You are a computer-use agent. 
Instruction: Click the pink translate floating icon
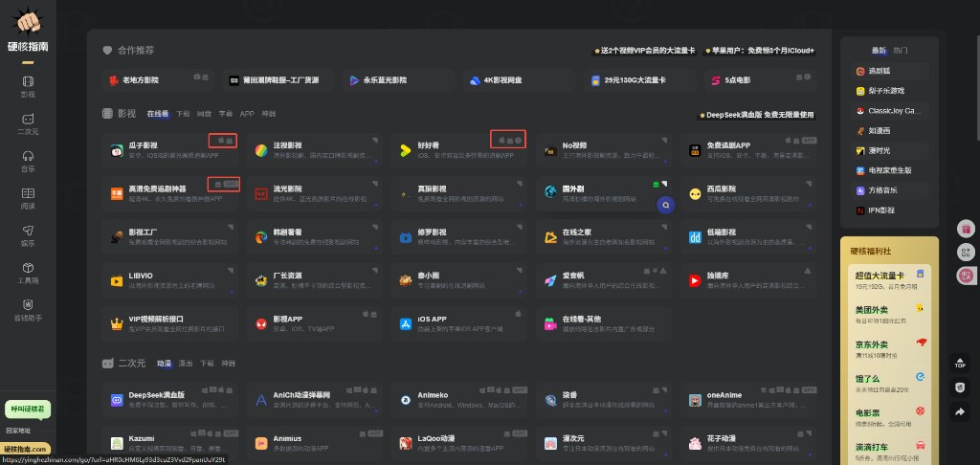click(966, 275)
